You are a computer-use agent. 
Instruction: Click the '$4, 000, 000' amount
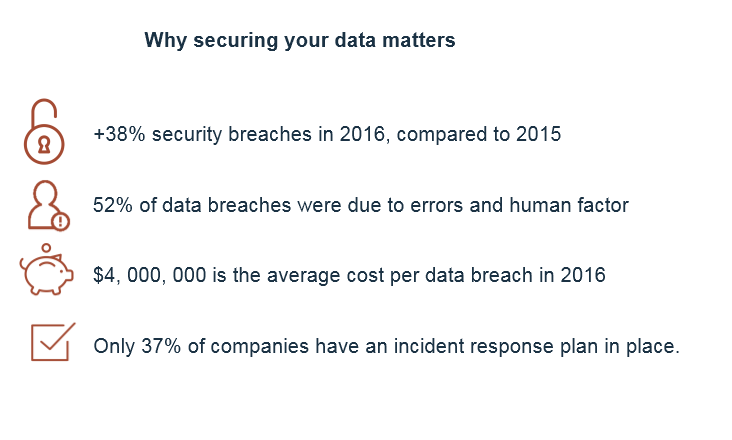click(x=149, y=275)
